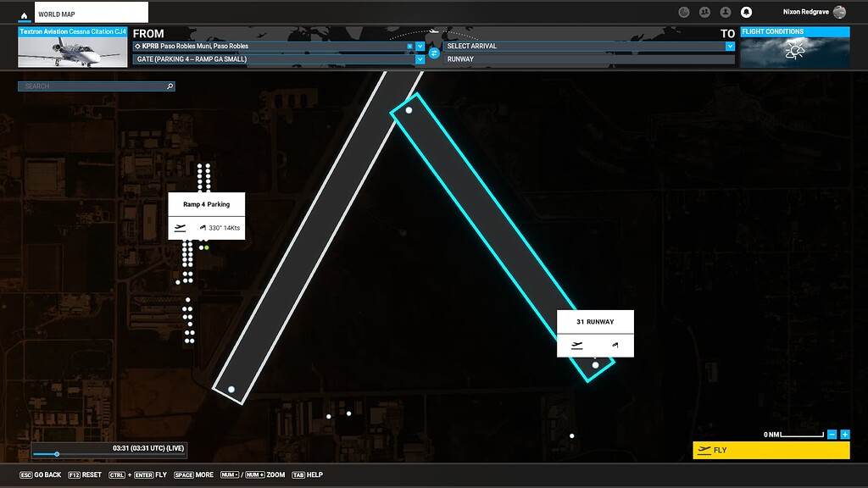Open notifications via the bell icon
The height and width of the screenshot is (488, 868).
coord(746,12)
